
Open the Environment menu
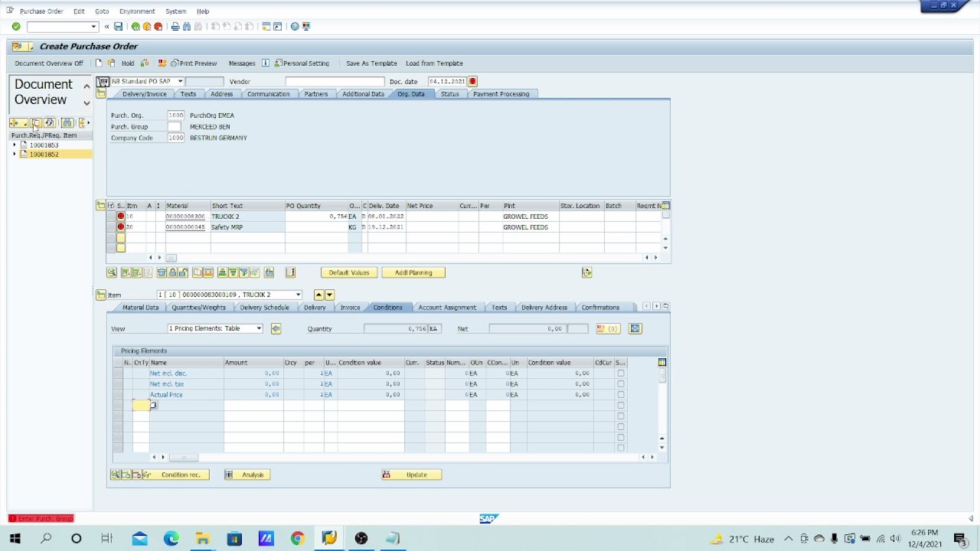click(137, 11)
